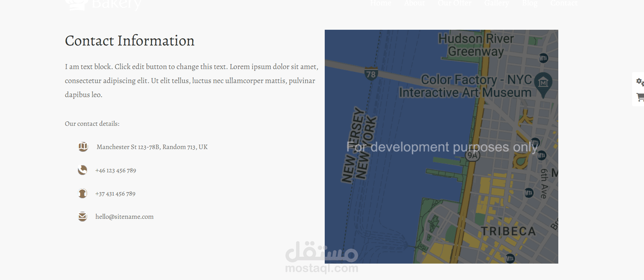The image size is (644, 280).
Task: Click the NEW JERSEY NEW YORK border label
Action: pyautogui.click(x=359, y=145)
